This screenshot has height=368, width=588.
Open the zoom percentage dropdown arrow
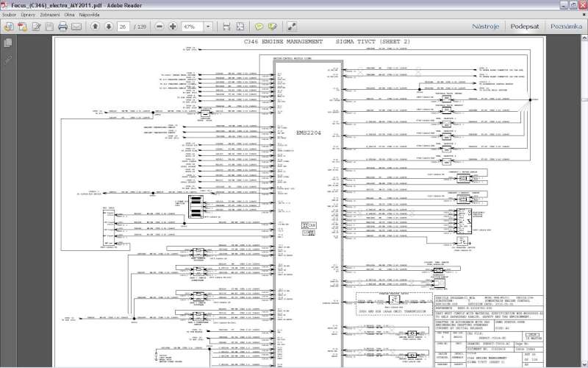(208, 26)
